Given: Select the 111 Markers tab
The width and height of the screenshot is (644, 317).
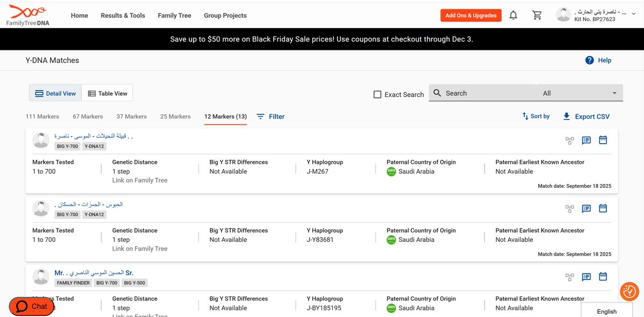Looking at the screenshot, I should 42,116.
